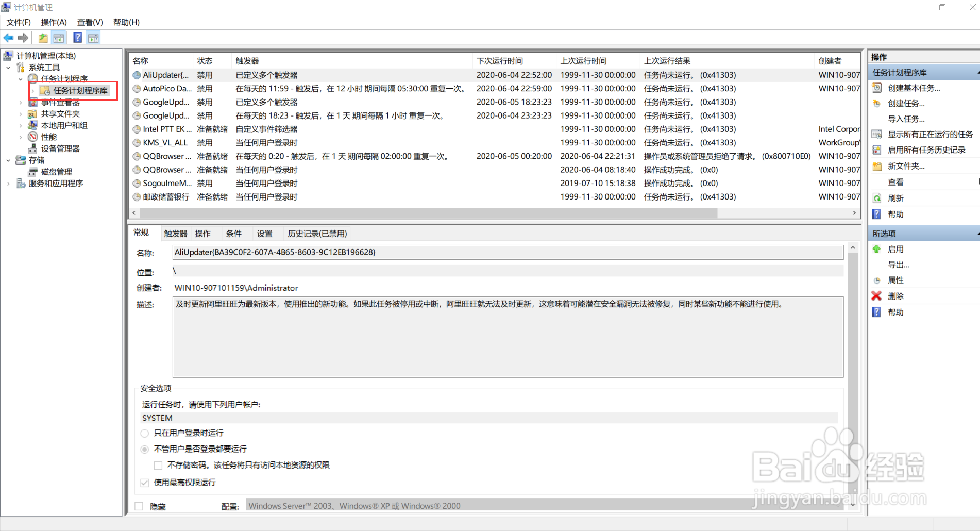Switch to the 历史记录(已禁用) tab
Screen dimensions: 980x531
click(x=317, y=234)
